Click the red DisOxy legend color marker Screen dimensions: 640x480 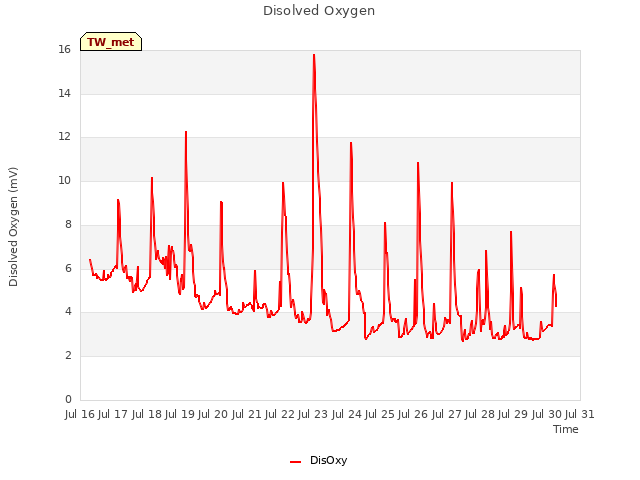(x=295, y=462)
